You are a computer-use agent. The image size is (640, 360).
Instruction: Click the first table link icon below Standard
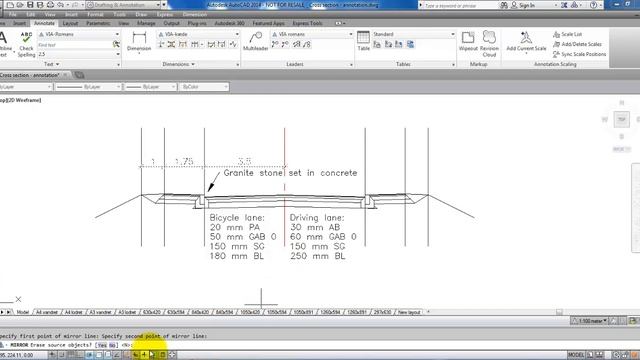tap(377, 44)
